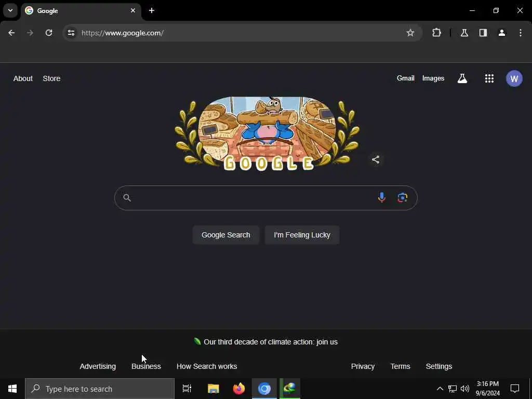
Task: Open the notification center icon
Action: [x=515, y=389]
